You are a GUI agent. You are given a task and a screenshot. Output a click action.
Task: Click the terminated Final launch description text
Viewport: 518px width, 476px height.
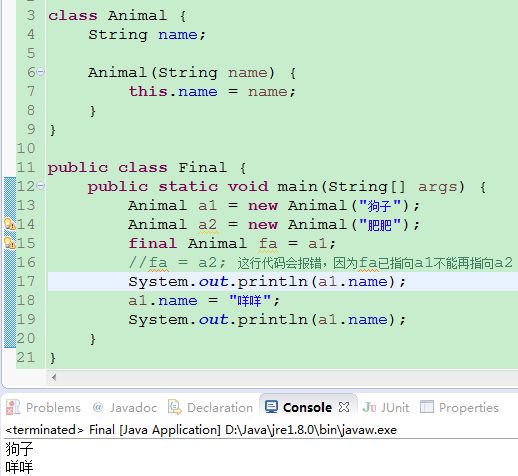point(201,430)
